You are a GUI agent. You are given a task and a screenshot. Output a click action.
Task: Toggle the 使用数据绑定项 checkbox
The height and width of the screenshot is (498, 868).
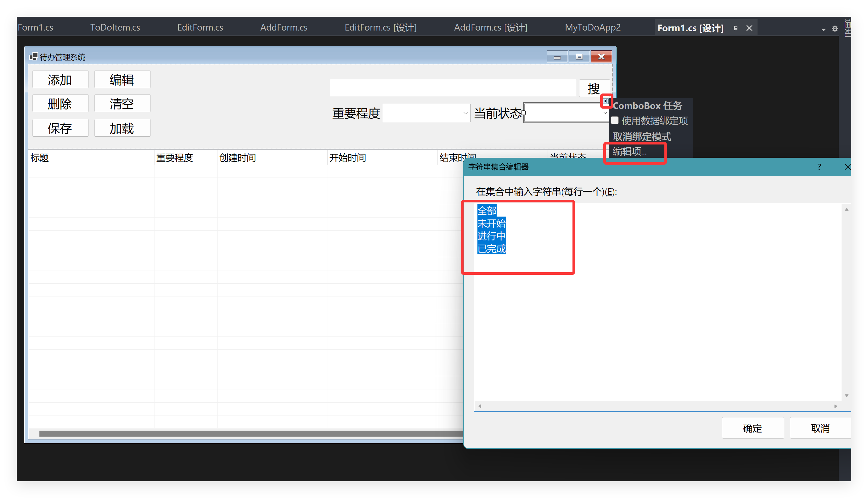[615, 120]
